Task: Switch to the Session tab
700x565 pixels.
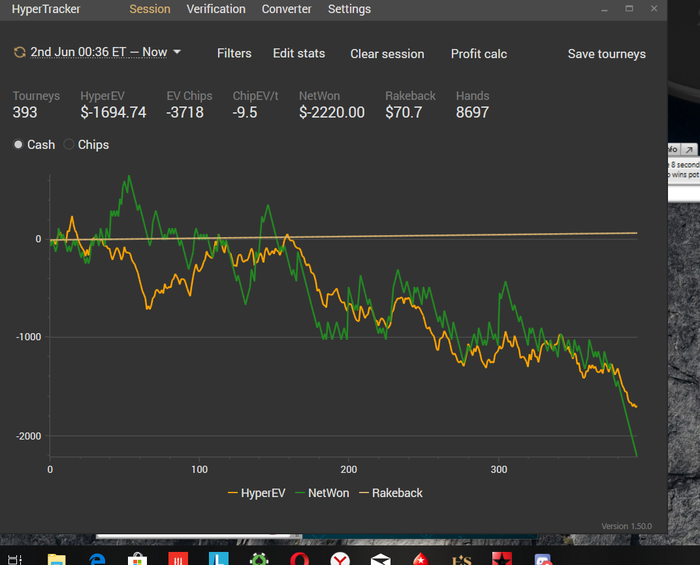Action: pos(150,9)
